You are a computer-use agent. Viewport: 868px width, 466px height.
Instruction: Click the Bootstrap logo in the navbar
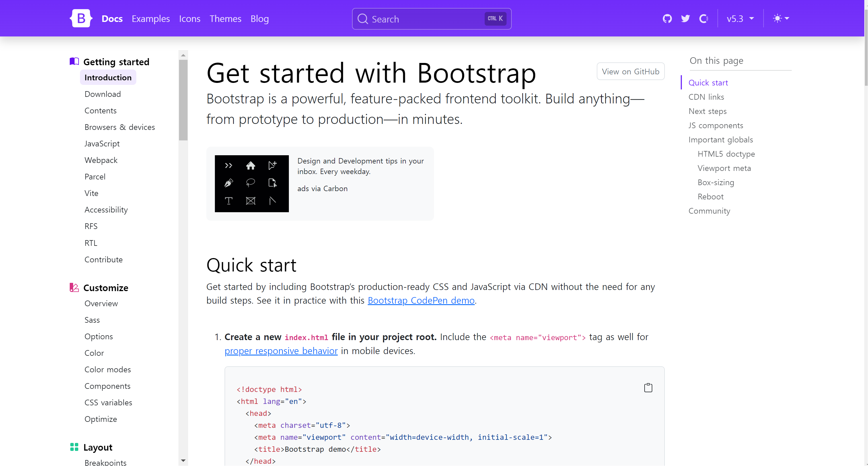(81, 18)
